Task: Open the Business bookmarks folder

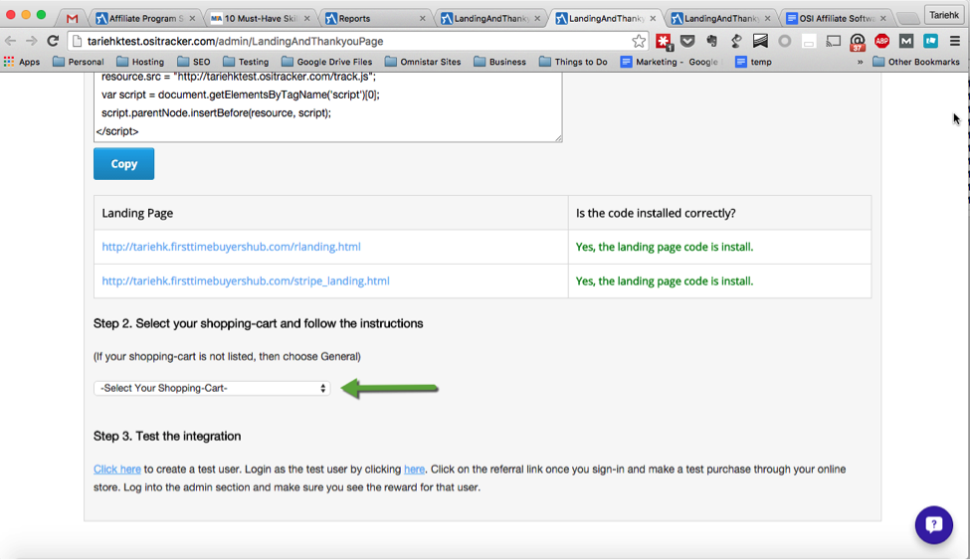Action: point(499,62)
